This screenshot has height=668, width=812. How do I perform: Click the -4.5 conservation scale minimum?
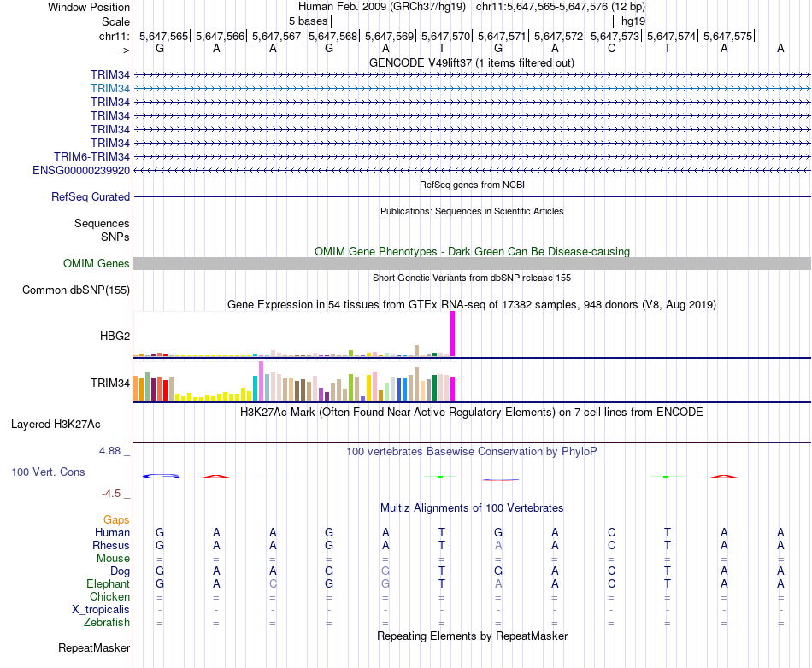(111, 494)
